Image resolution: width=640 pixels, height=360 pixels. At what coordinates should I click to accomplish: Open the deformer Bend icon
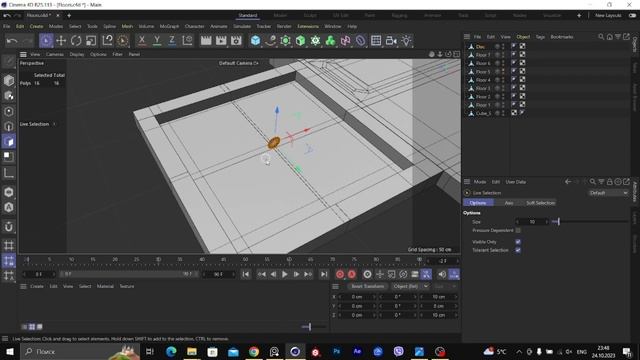[360, 40]
